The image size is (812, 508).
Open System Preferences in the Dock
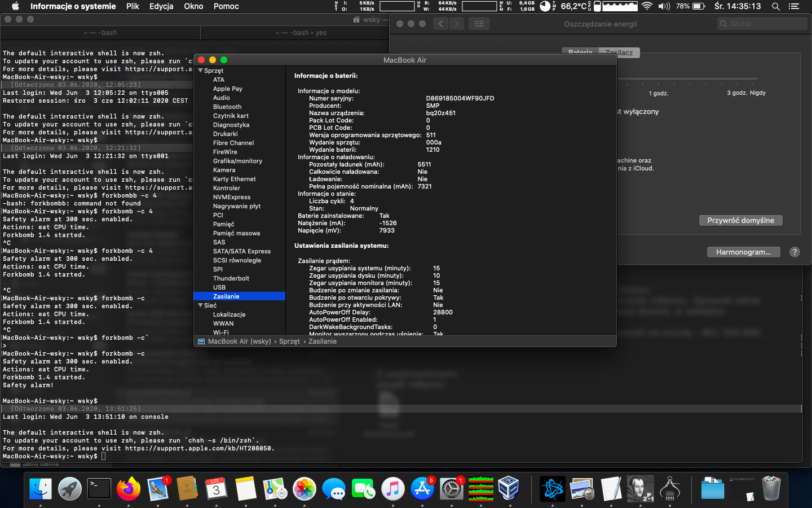click(x=451, y=488)
